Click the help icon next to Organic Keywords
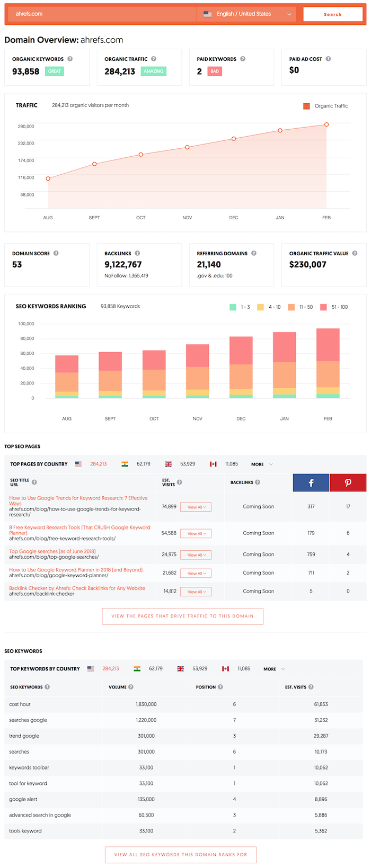 [x=70, y=59]
